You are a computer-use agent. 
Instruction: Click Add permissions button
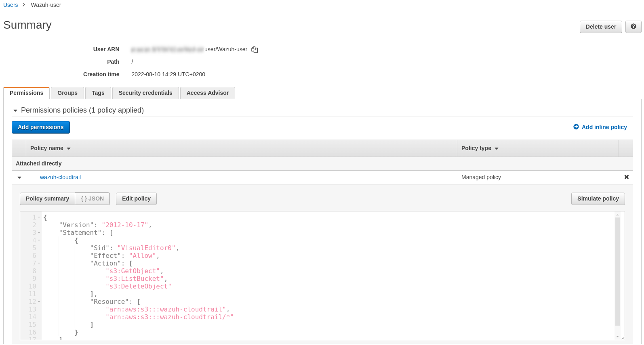[x=41, y=127]
